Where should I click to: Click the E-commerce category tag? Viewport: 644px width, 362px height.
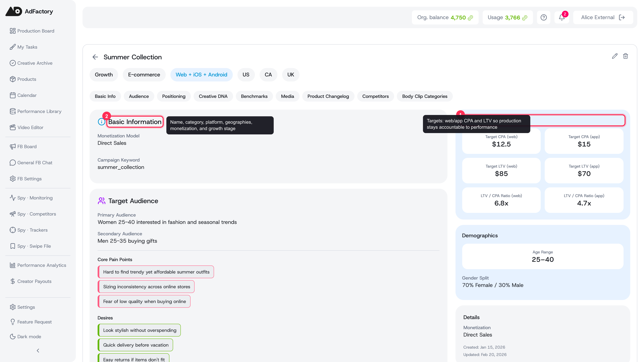[144, 75]
